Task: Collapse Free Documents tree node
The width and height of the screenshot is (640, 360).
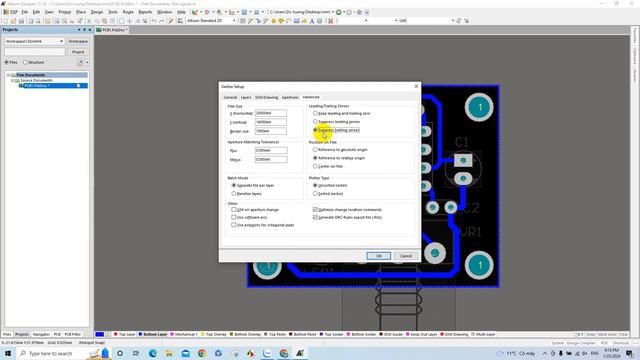Action: pos(9,75)
